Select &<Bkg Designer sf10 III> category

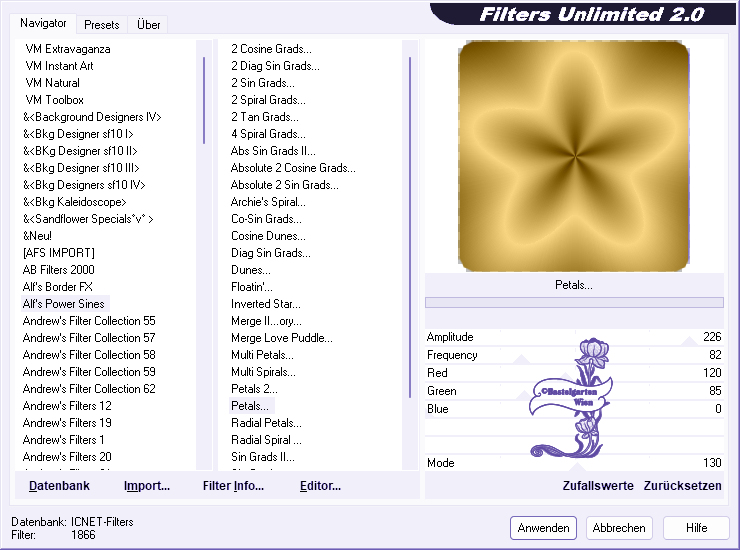(81, 168)
